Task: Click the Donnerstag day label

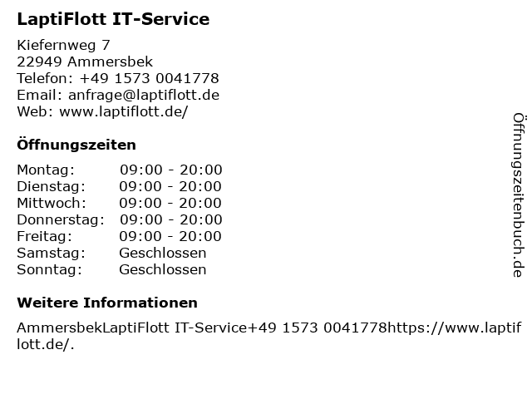Action: click(x=61, y=219)
